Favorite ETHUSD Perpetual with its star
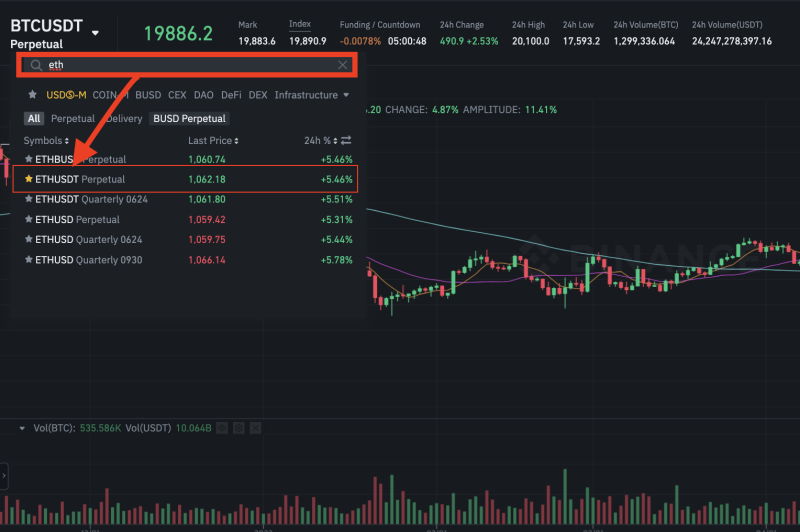This screenshot has height=532, width=800. point(29,219)
